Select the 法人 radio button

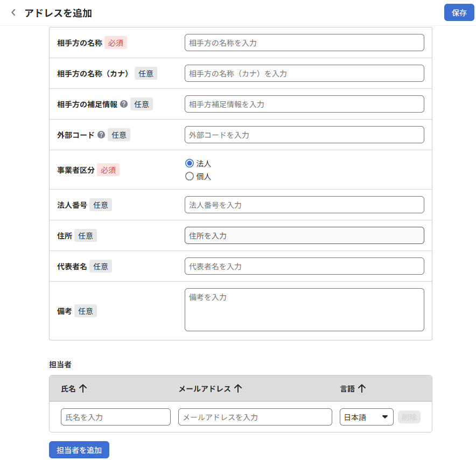189,163
